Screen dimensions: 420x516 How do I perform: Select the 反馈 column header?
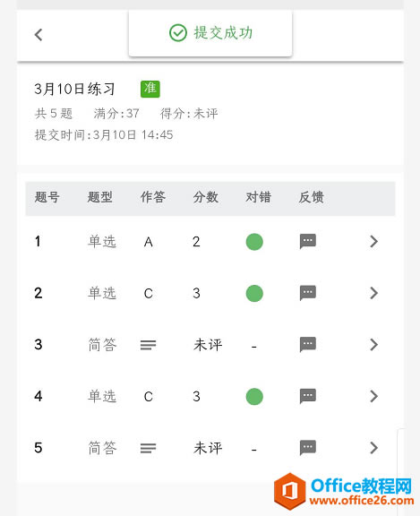point(311,197)
